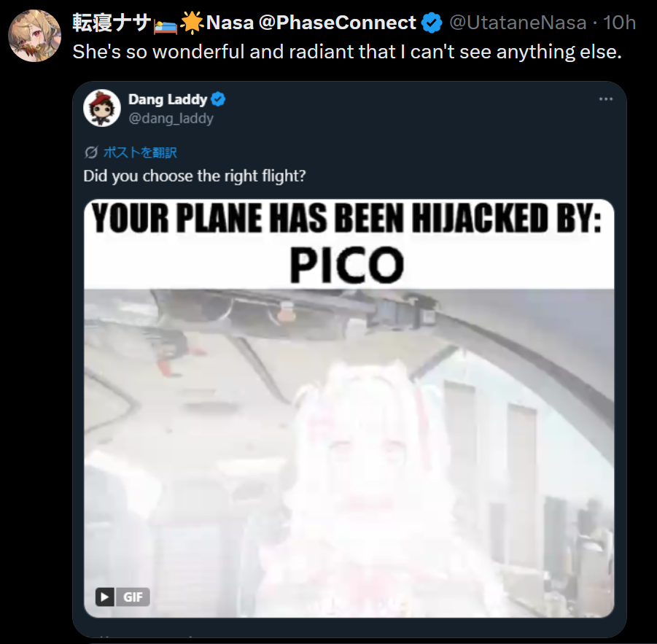Click the tweet text about wonderful and radiant
Image resolution: width=657 pixels, height=644 pixels.
347,52
